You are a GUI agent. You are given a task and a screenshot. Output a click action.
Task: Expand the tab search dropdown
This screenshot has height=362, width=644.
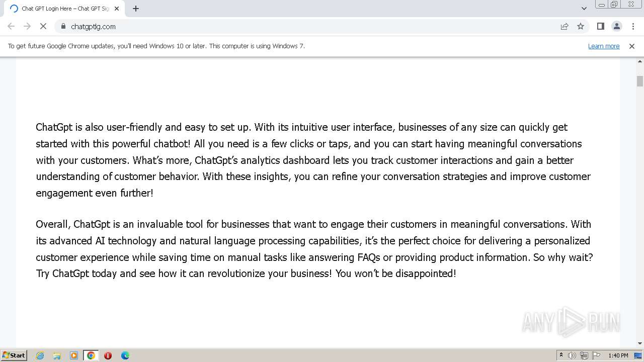point(584,8)
